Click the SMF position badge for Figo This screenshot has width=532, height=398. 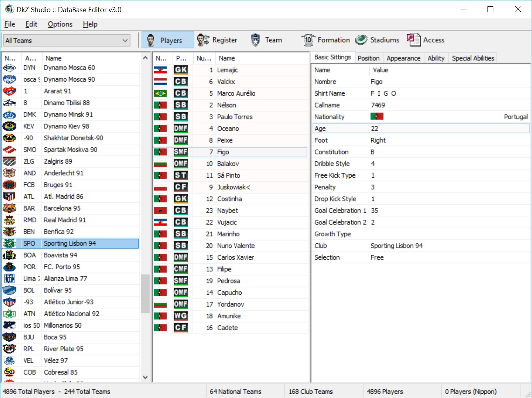coord(181,152)
